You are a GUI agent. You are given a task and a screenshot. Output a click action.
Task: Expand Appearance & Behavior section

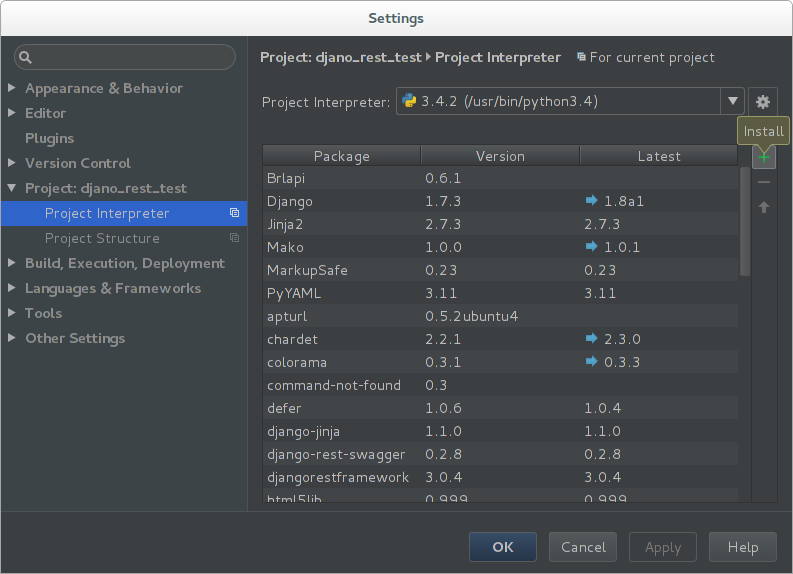(x=12, y=88)
